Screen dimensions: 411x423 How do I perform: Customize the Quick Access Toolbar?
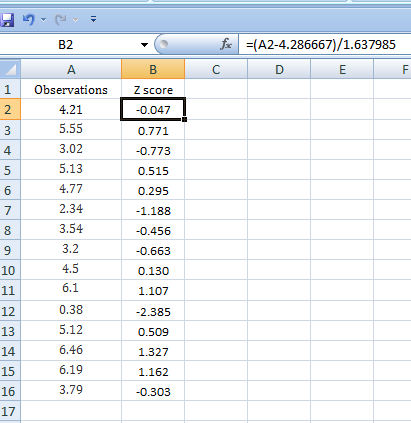click(x=94, y=19)
